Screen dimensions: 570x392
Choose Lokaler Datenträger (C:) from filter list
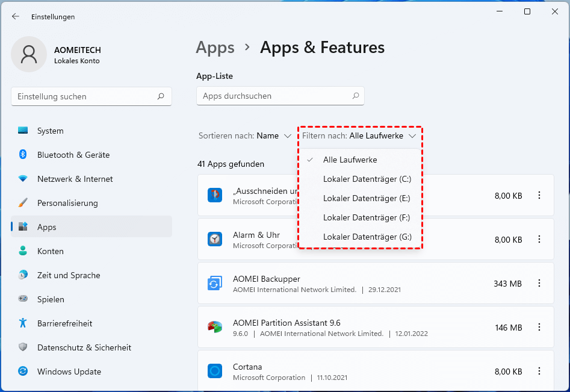367,179
